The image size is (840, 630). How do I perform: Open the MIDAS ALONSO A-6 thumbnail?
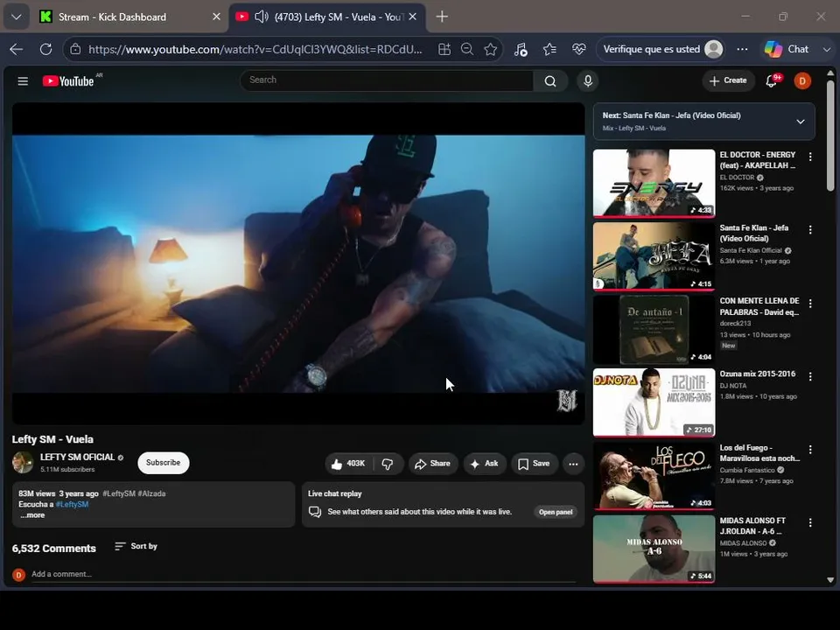[654, 549]
